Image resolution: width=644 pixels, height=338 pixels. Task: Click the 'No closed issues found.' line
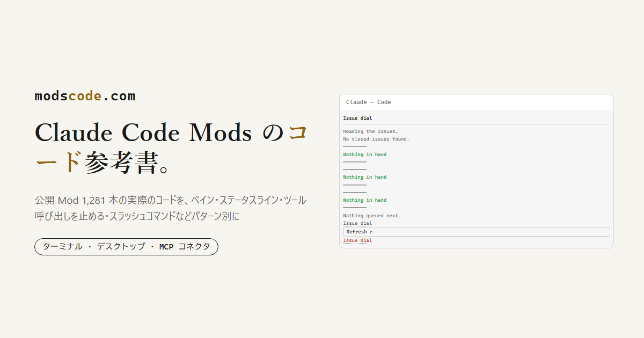[x=376, y=139]
